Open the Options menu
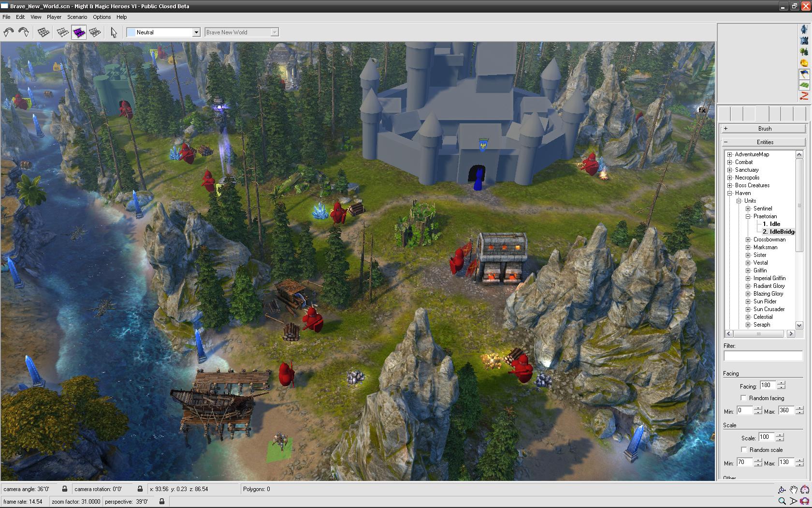 tap(102, 17)
